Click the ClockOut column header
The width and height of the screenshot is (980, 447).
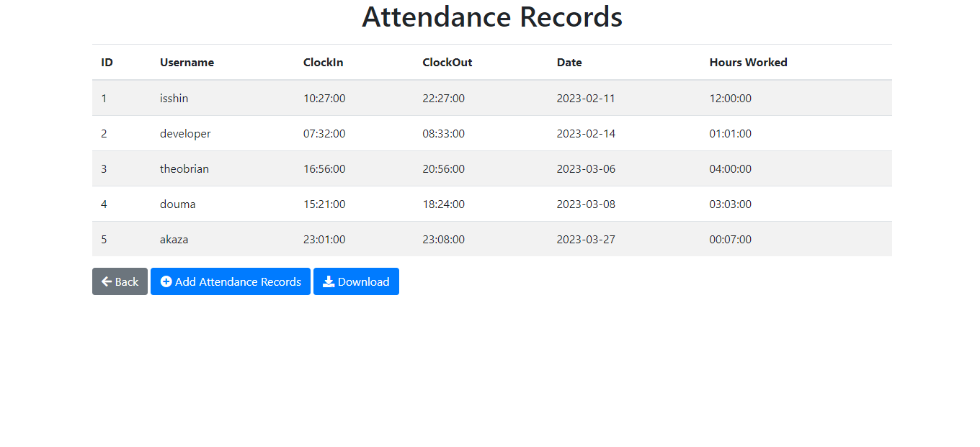coord(447,62)
